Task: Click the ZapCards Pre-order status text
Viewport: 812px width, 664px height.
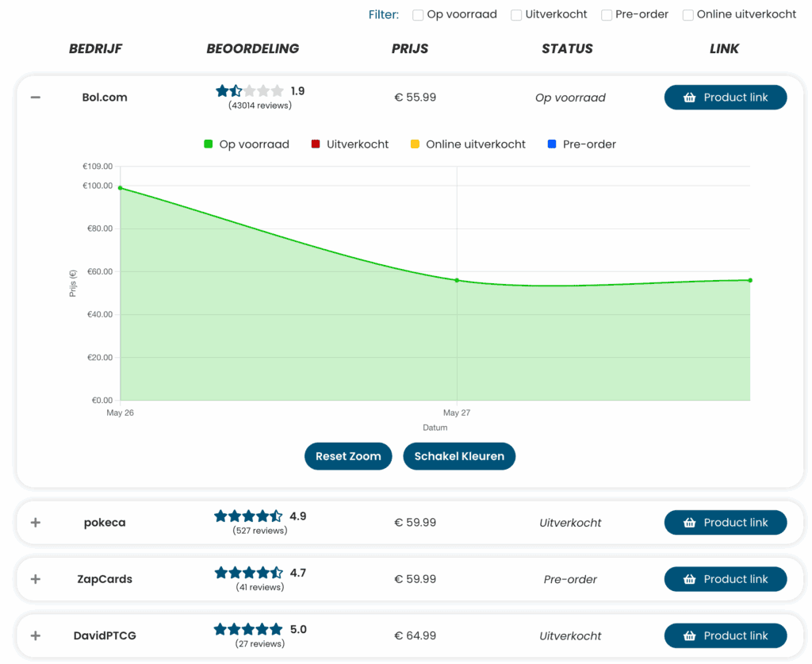Action: (570, 579)
